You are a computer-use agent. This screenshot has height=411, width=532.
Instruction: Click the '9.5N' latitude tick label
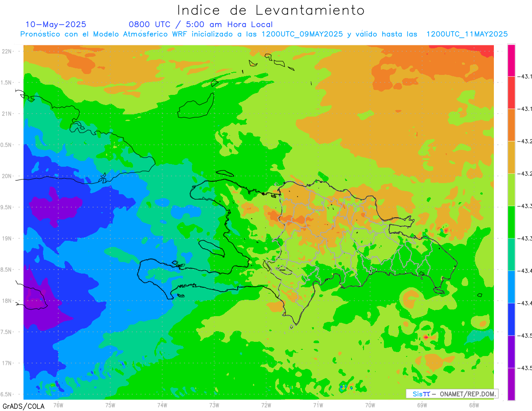pos(7,207)
